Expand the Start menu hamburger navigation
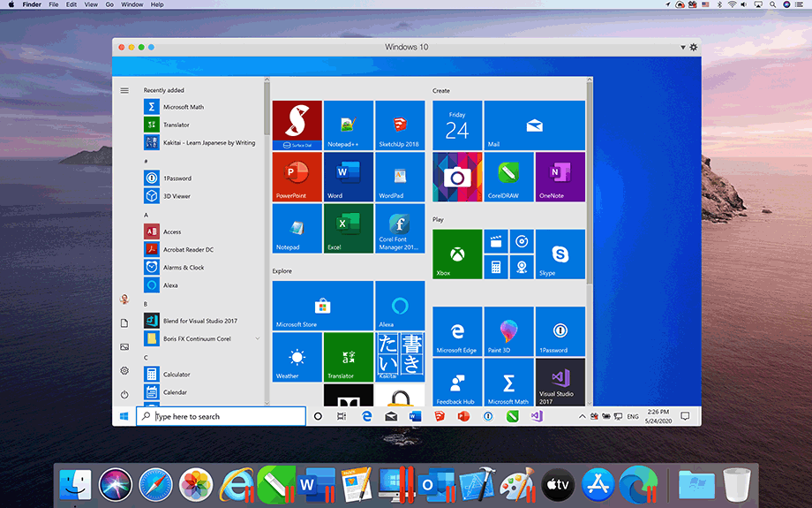 pos(124,90)
